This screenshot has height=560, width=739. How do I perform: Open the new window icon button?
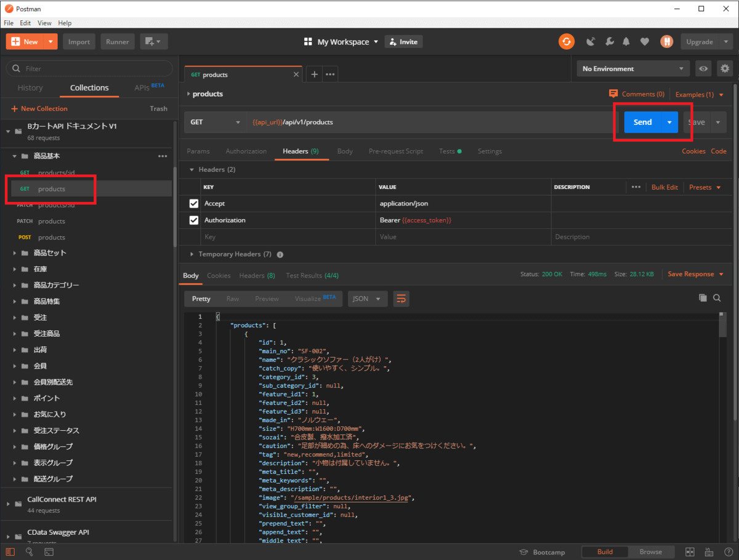[x=154, y=42]
